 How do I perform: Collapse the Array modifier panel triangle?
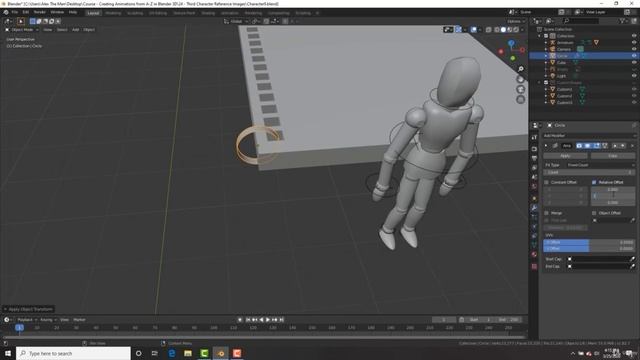coord(546,146)
